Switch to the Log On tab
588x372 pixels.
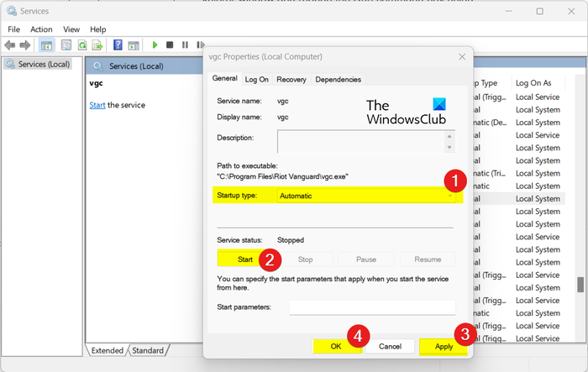(257, 80)
